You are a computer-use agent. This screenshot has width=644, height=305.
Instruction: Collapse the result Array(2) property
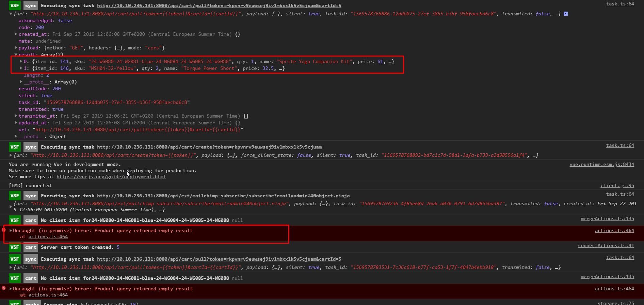pyautogui.click(x=16, y=55)
